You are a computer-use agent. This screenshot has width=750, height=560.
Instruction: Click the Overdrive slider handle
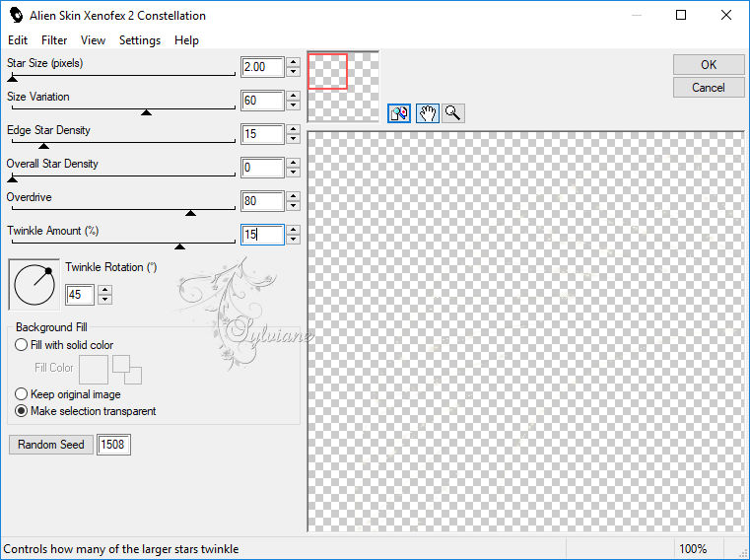pos(190,213)
